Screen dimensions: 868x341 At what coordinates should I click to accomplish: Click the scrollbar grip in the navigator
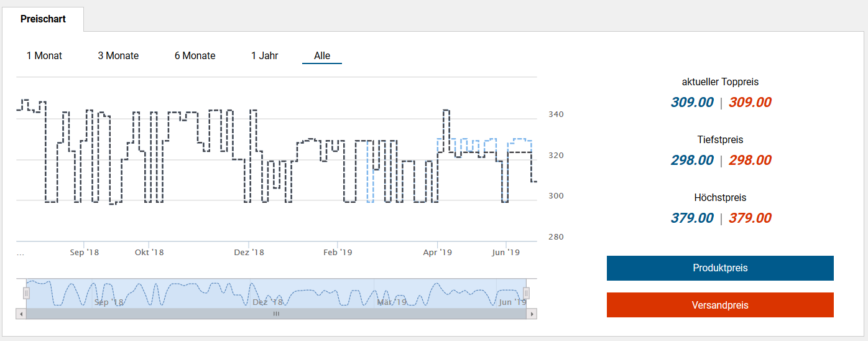pos(277,314)
